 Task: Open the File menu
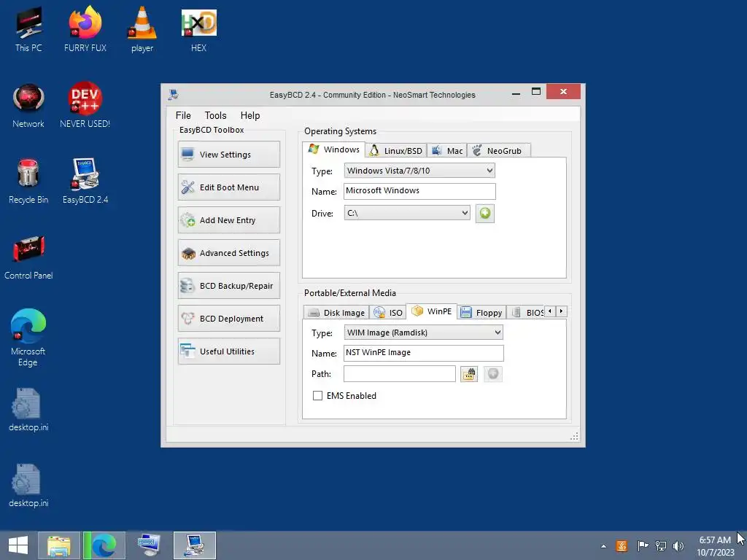point(183,115)
